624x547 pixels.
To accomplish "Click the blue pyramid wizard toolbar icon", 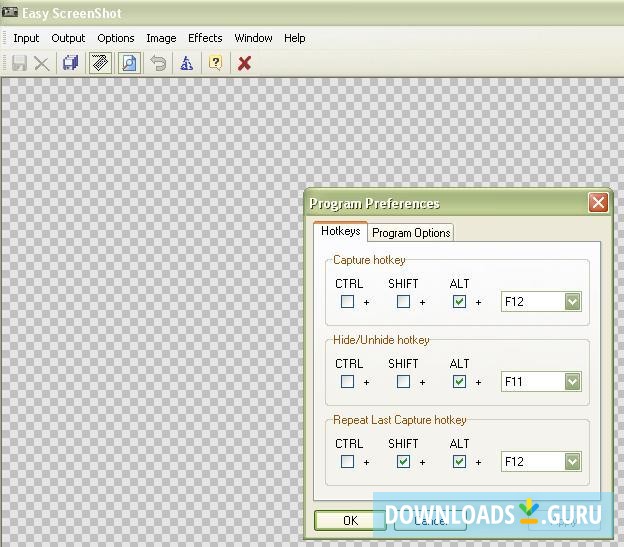I will click(x=187, y=63).
